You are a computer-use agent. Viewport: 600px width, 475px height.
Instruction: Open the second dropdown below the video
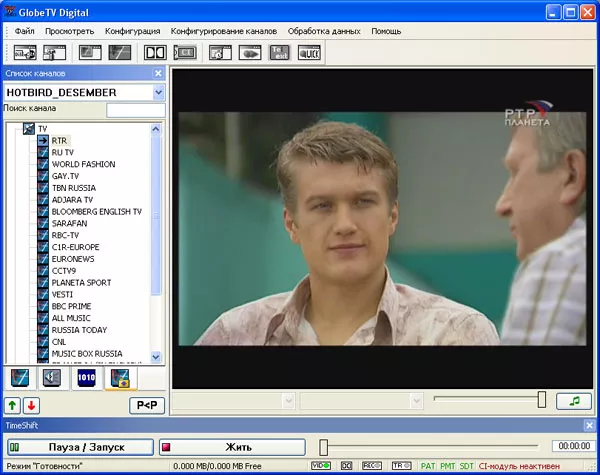point(416,401)
